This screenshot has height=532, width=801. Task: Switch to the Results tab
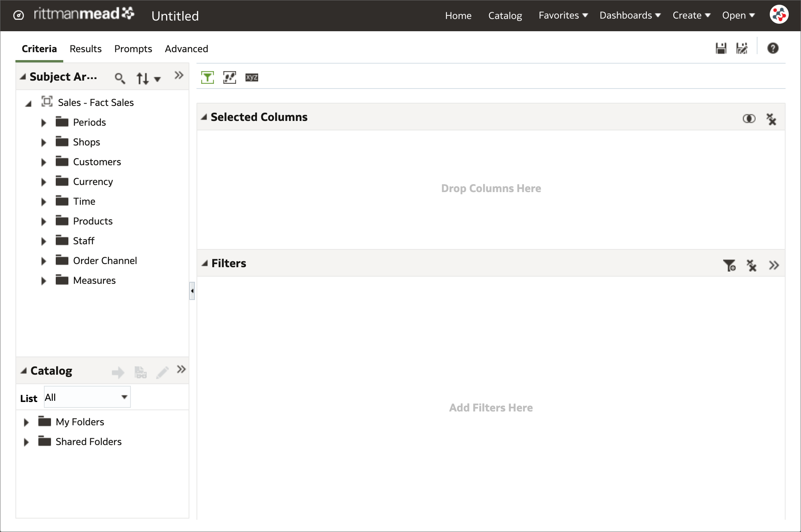[85, 49]
